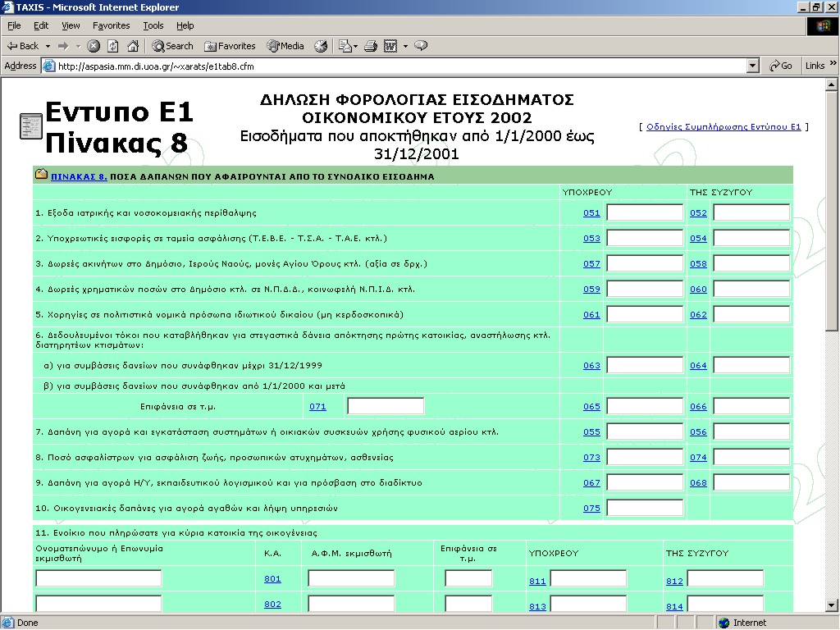Stop page loading with Stop icon
This screenshot has width=840, height=630.
pos(94,46)
